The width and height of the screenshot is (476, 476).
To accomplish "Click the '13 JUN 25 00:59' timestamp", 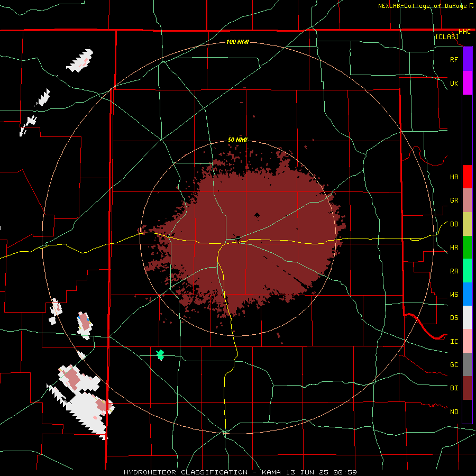I will point(322,472).
